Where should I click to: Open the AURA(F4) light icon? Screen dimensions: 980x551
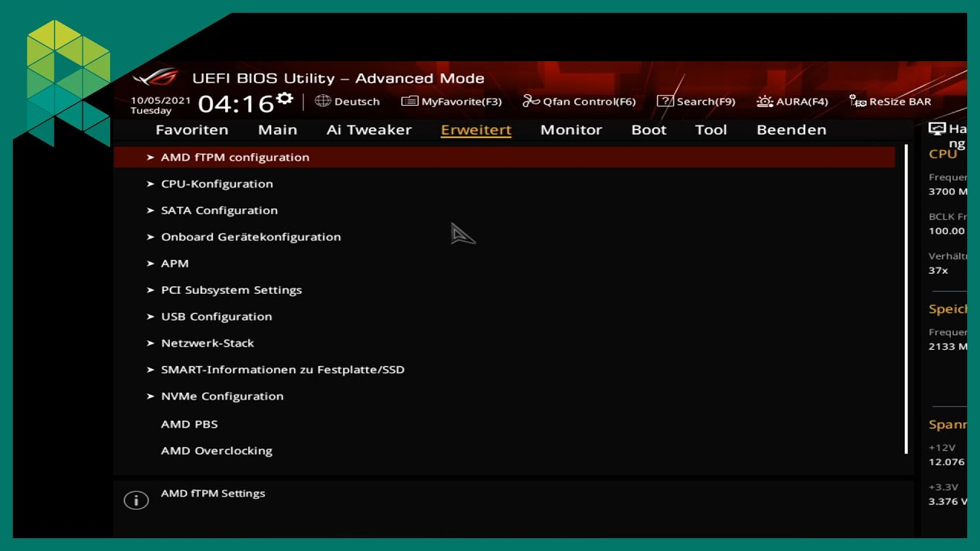[x=765, y=101]
